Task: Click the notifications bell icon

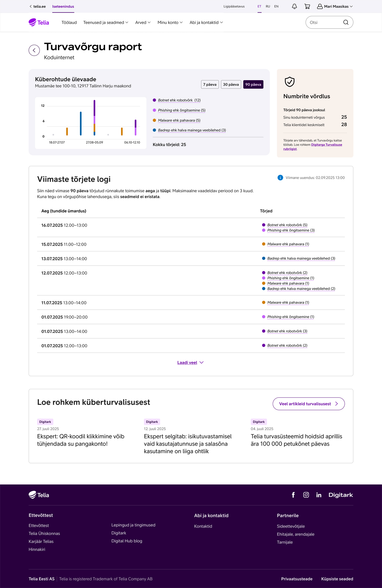Action: click(x=294, y=6)
